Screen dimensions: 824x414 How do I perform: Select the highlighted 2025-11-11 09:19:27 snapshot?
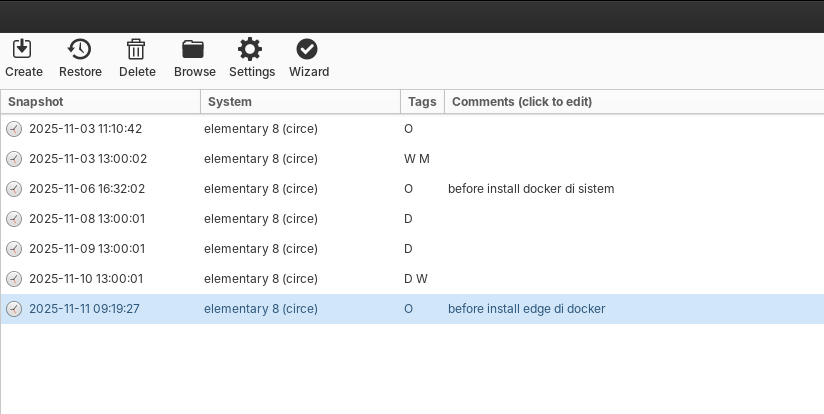[84, 309]
